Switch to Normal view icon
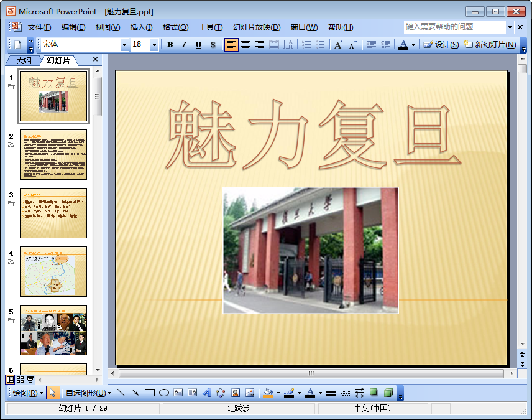 tap(11, 379)
